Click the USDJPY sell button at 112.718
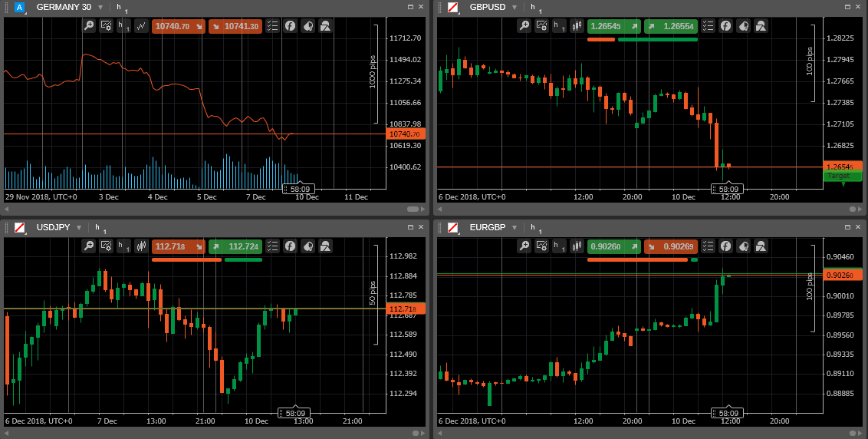Viewport: 868px width, 439px height. [x=179, y=246]
